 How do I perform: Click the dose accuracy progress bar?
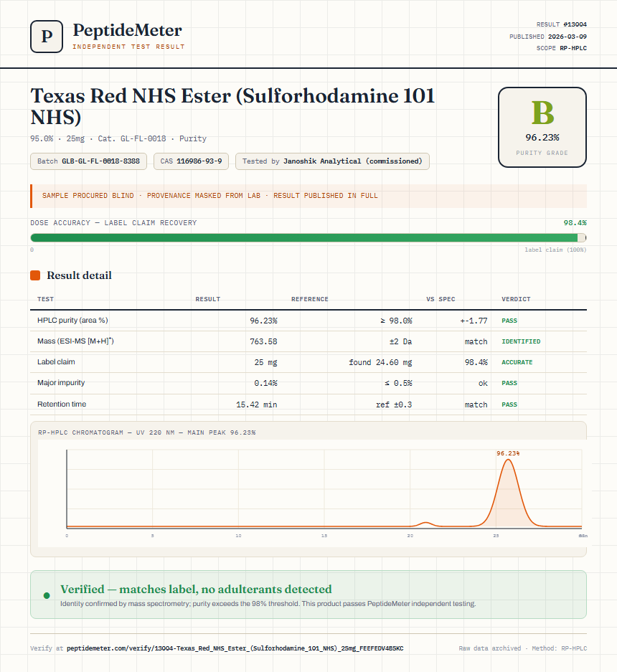coord(308,238)
